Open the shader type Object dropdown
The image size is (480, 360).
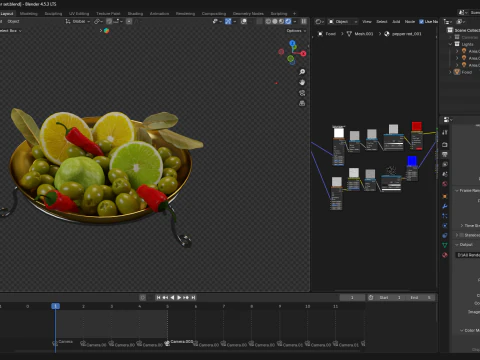coord(343,21)
